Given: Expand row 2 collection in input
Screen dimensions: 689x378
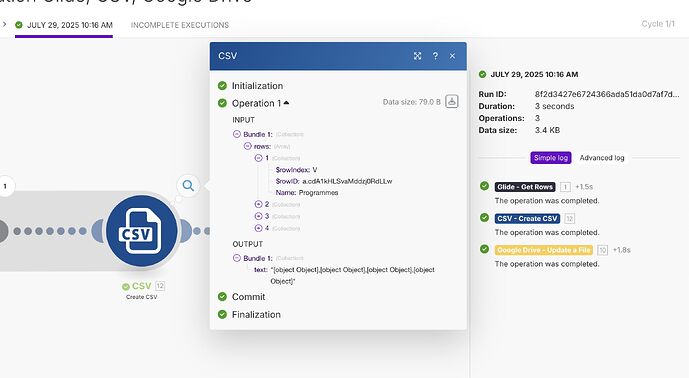Looking at the screenshot, I should coord(258,204).
